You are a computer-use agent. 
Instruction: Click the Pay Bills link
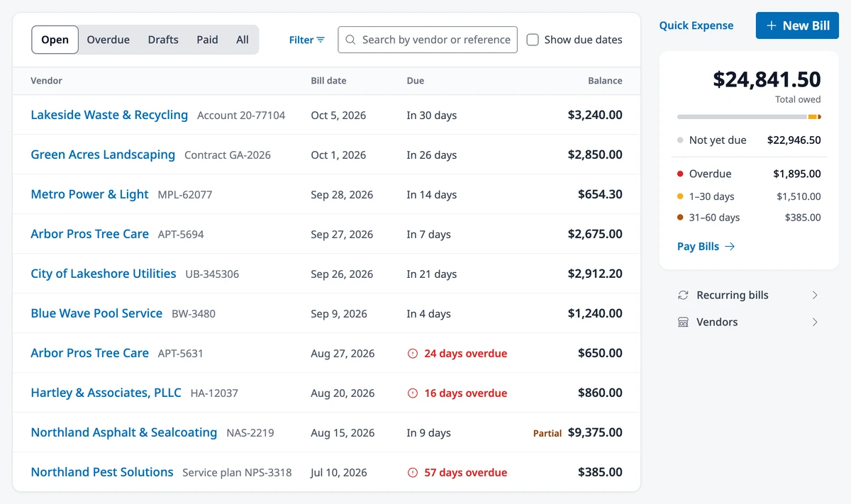pyautogui.click(x=706, y=247)
